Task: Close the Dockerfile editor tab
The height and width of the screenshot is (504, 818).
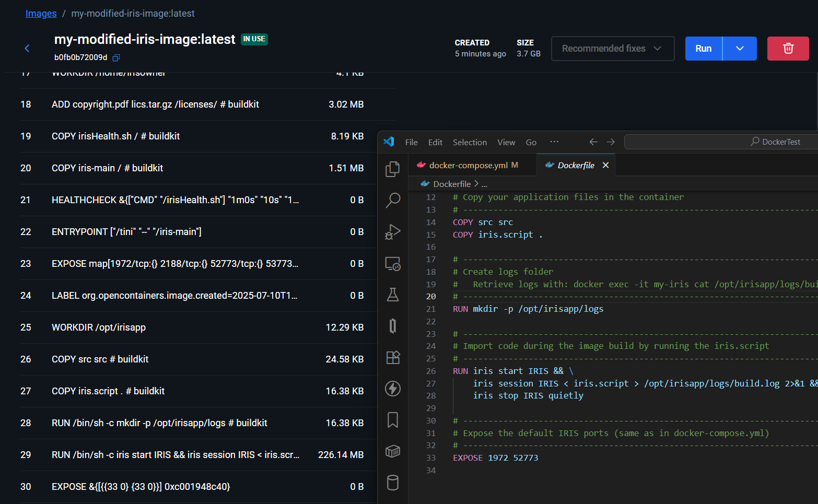Action: coord(605,165)
